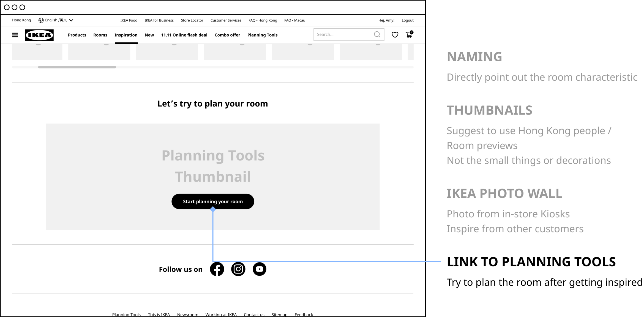Click the horizontal carousel scrollbar

(x=77, y=67)
